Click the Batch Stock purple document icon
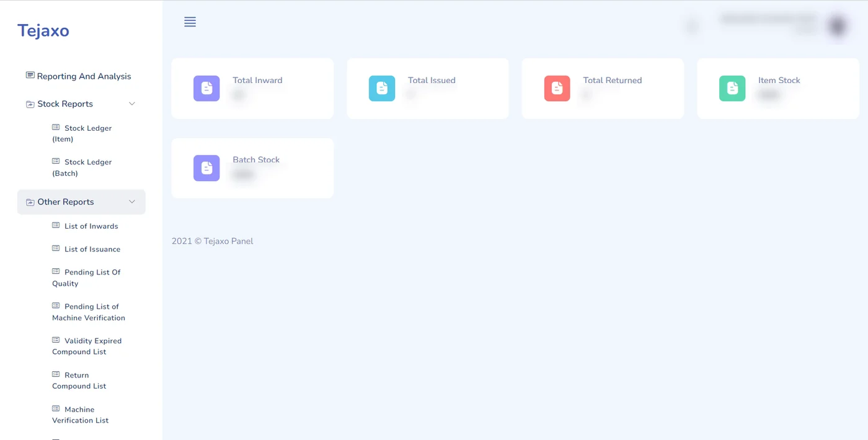 206,168
